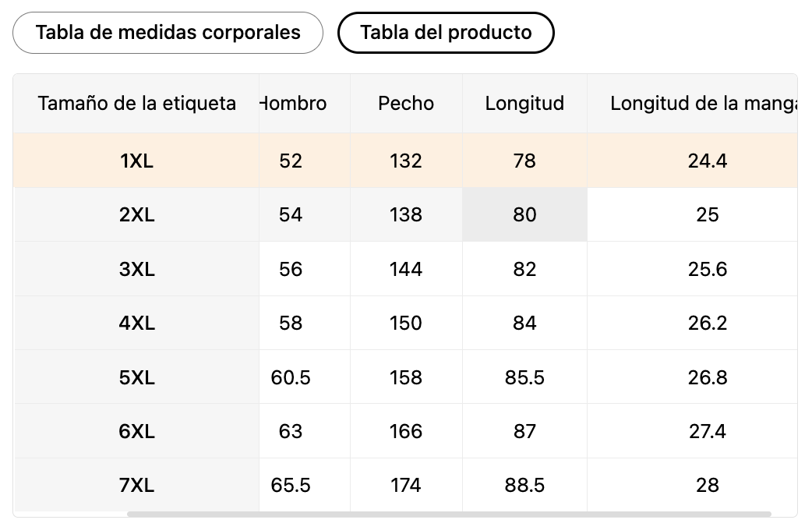Click the 1XL size row label

(136, 161)
